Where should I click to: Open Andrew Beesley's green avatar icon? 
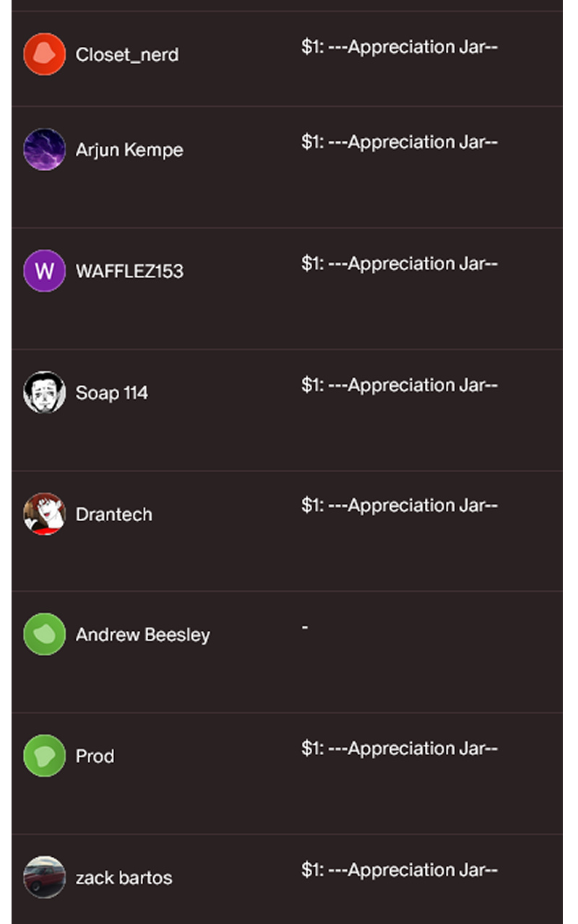[44, 635]
